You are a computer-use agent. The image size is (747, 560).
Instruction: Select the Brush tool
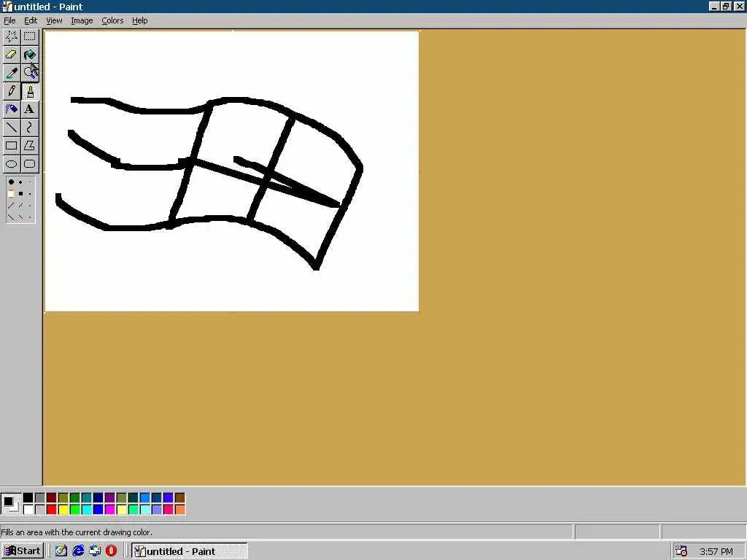(x=29, y=91)
